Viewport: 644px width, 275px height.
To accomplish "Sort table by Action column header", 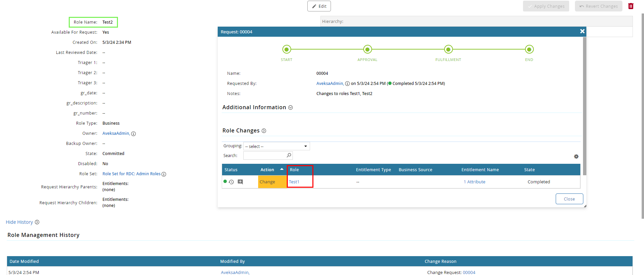I will [267, 170].
